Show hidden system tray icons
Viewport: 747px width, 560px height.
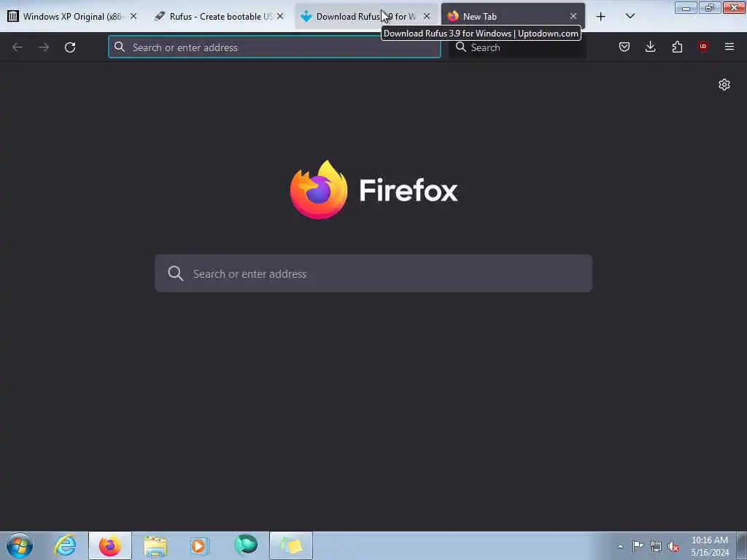click(x=620, y=547)
